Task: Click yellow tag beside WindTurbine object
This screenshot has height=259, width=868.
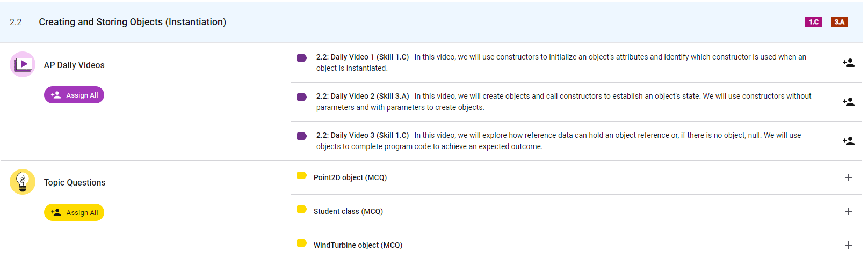Action: (x=302, y=243)
